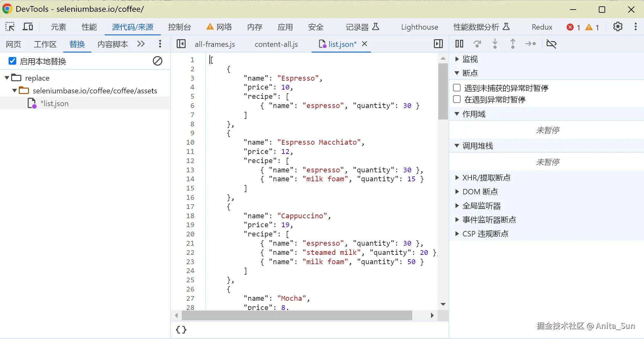Switch to the 性能 (Performance) panel
Image resolution: width=644 pixels, height=339 pixels.
[89, 27]
